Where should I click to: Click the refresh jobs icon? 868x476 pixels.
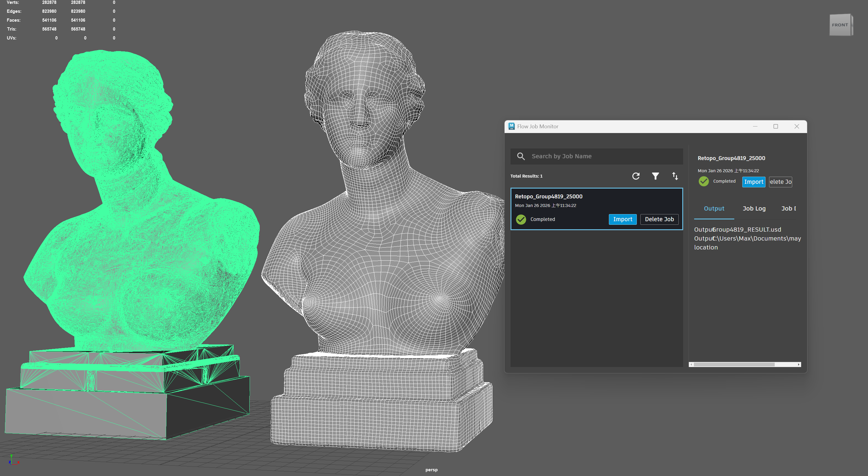click(636, 176)
